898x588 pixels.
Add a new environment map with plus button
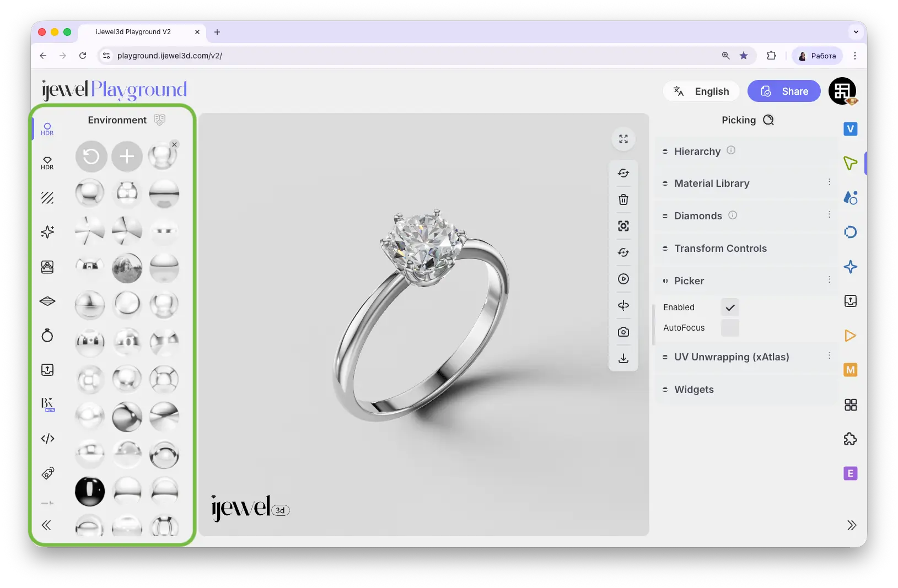click(x=127, y=157)
